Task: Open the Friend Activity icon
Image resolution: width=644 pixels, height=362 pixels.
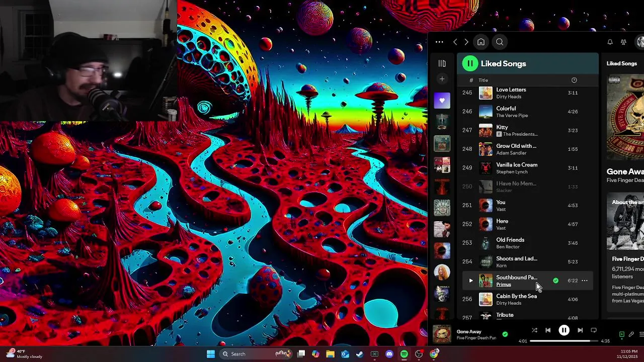Action: tap(623, 42)
